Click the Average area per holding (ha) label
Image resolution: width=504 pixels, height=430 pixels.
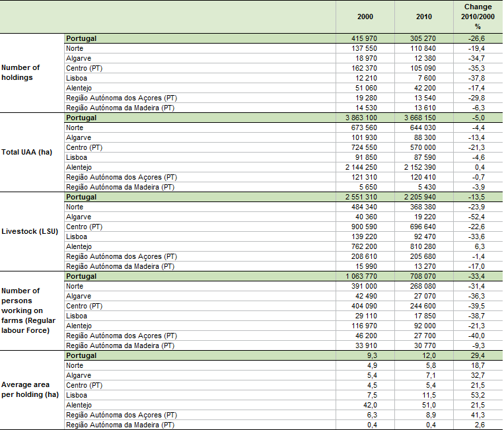(x=28, y=390)
